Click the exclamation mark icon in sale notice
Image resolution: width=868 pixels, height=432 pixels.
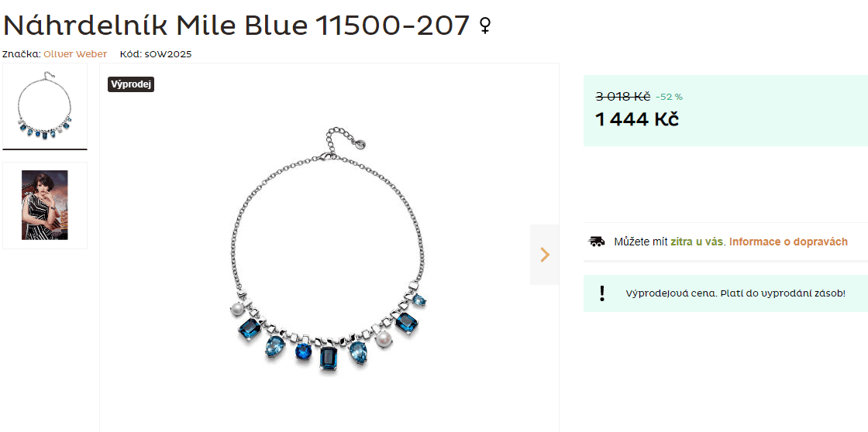click(602, 293)
